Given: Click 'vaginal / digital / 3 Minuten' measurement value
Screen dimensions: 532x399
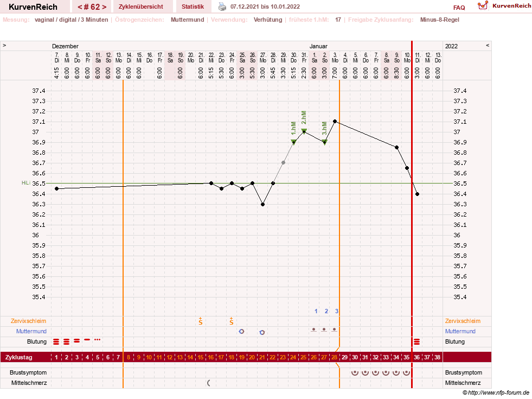Looking at the screenshot, I should (71, 20).
